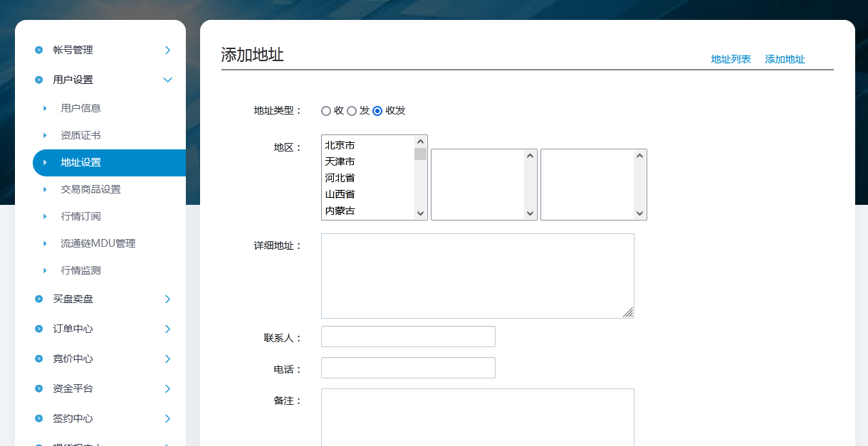Collapse the 用户设置 menu chevron

pos(168,80)
